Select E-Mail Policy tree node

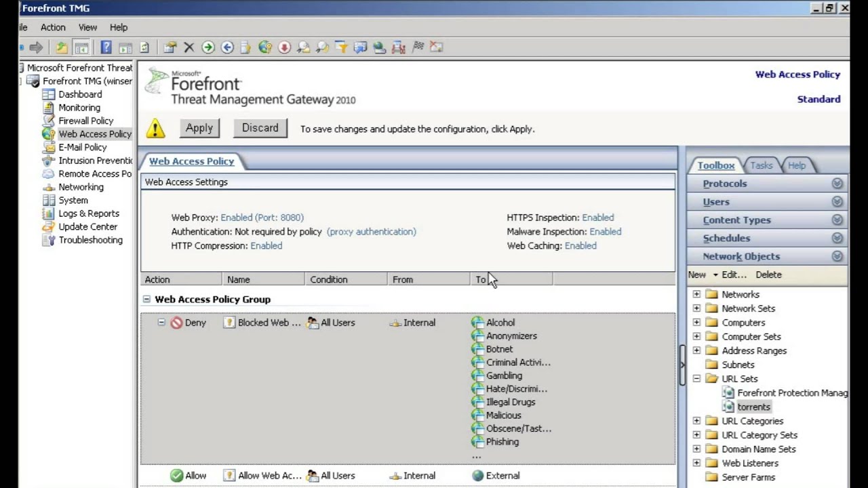point(83,147)
